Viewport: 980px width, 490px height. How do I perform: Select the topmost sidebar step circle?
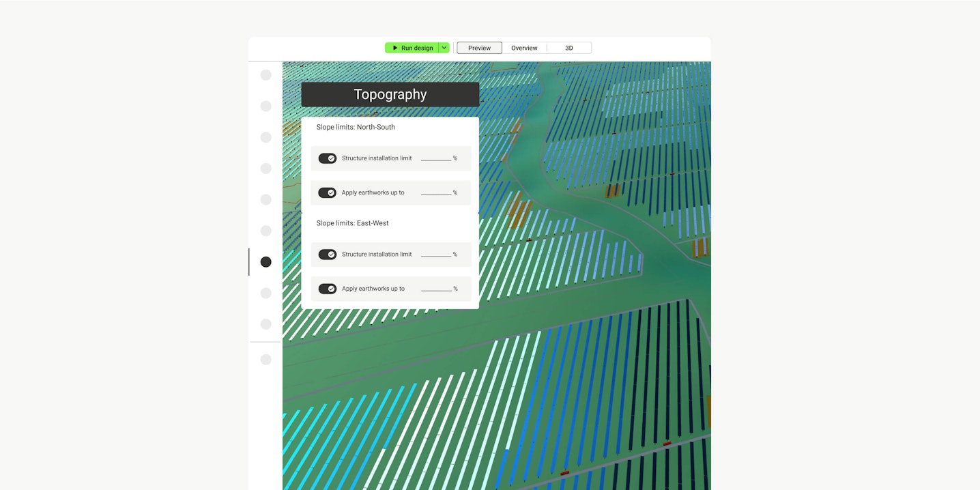[266, 75]
